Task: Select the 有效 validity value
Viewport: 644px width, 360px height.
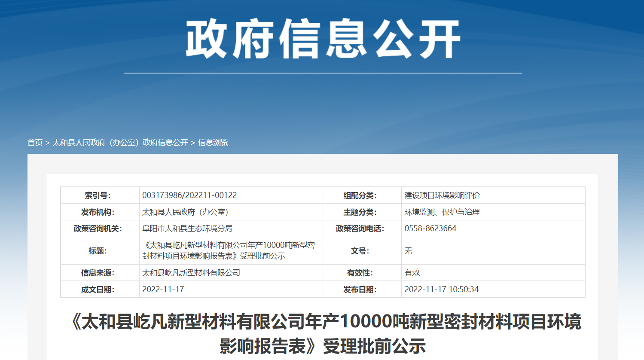Action: (412, 273)
